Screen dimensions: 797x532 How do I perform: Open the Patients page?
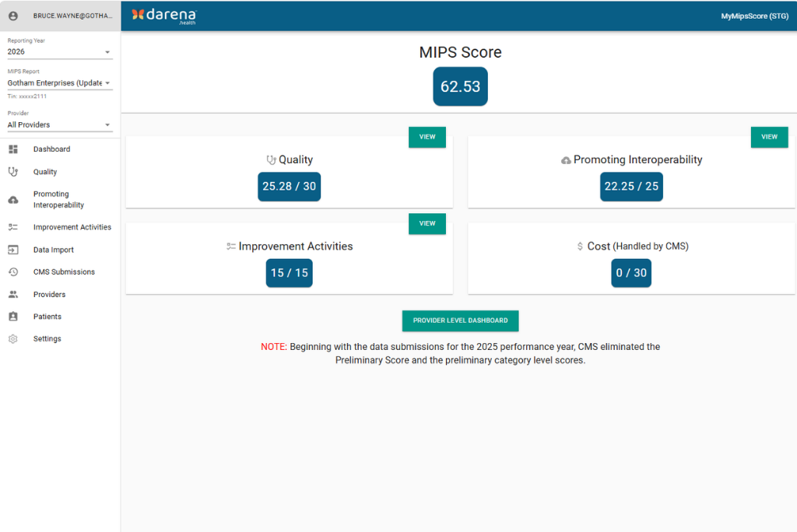(60, 317)
